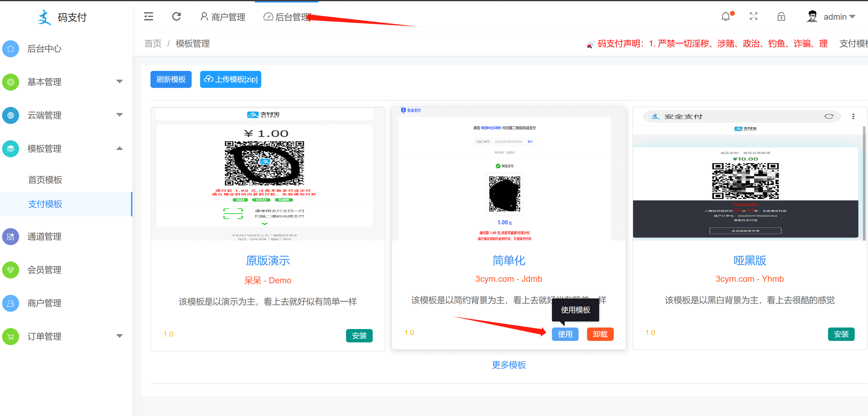Click the 上传模板[zip] button

(x=230, y=79)
